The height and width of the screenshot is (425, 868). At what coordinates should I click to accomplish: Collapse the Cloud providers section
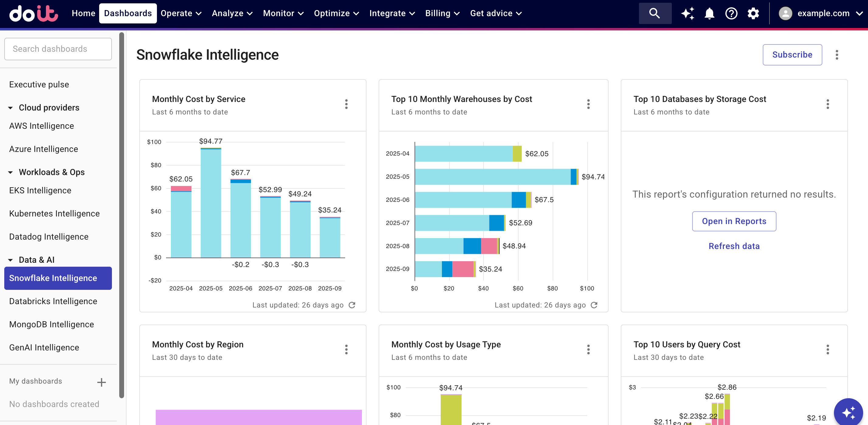pos(10,108)
